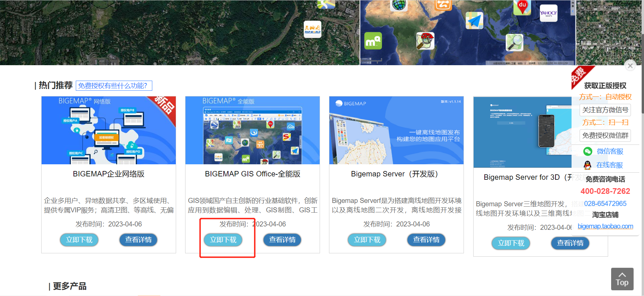Click the Top back-to-top arrow button
The width and height of the screenshot is (644, 296).
(622, 279)
